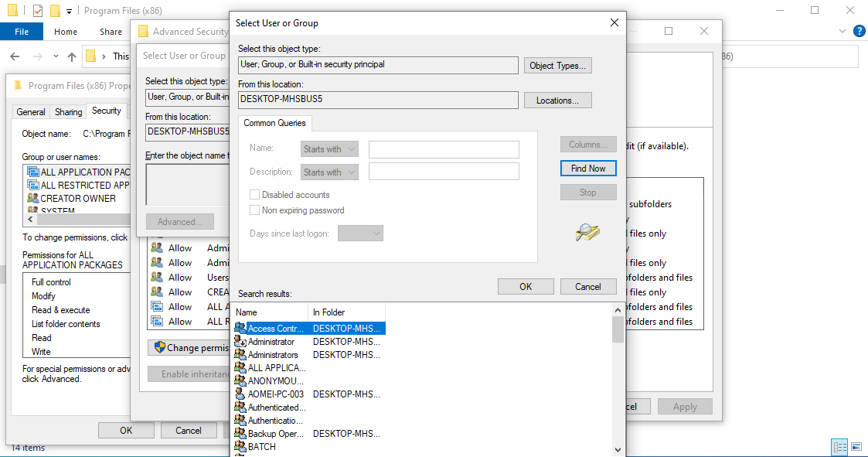Cancel the front Select User or Group dialog

coord(588,286)
